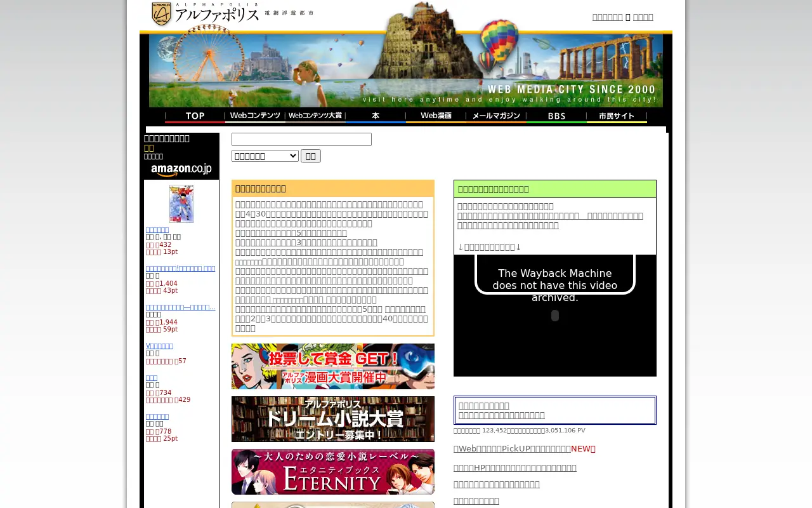The height and width of the screenshot is (508, 812).
Task: Open the ドリーム小説大賞 entry banner
Action: [x=333, y=419]
